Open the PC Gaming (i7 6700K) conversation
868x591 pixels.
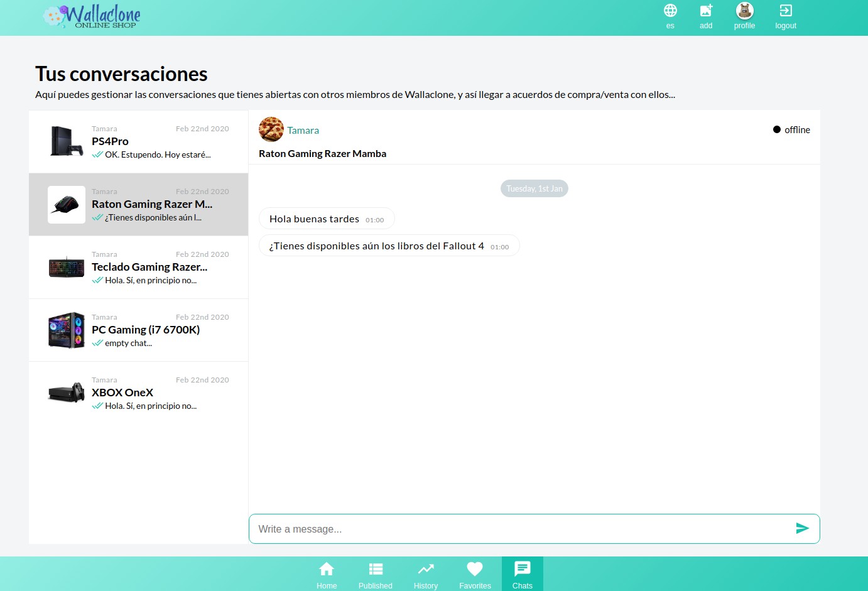click(139, 330)
